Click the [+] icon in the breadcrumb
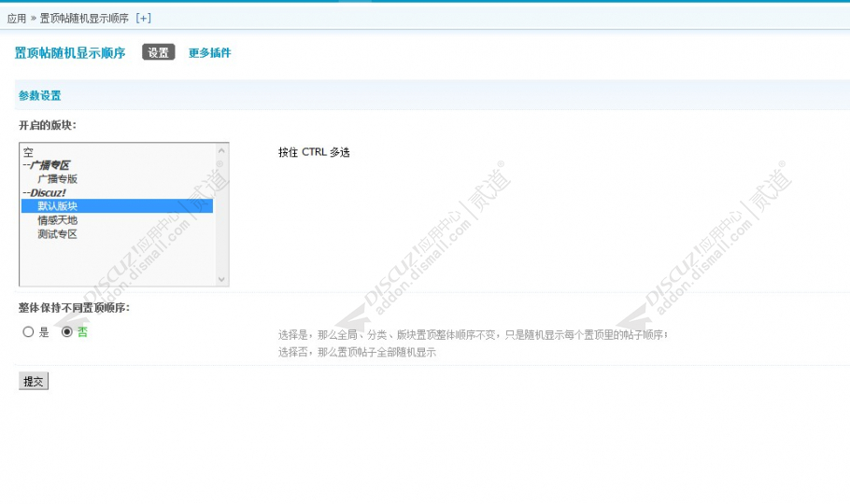The width and height of the screenshot is (850, 504). tap(143, 19)
